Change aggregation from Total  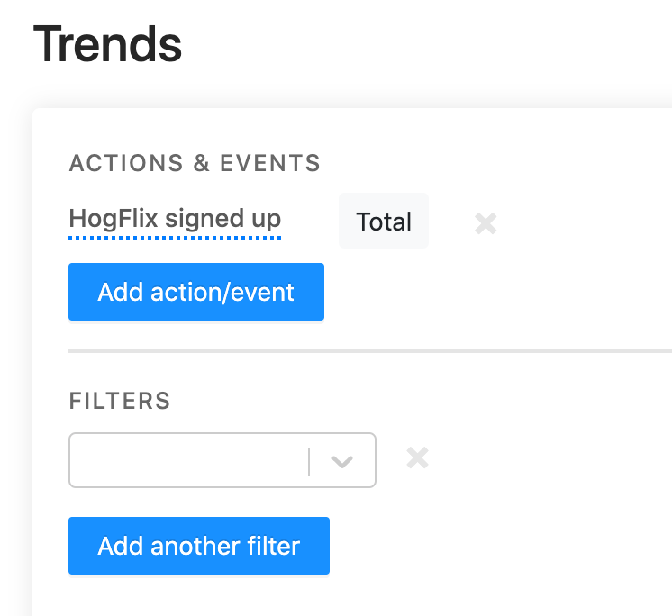(x=384, y=222)
